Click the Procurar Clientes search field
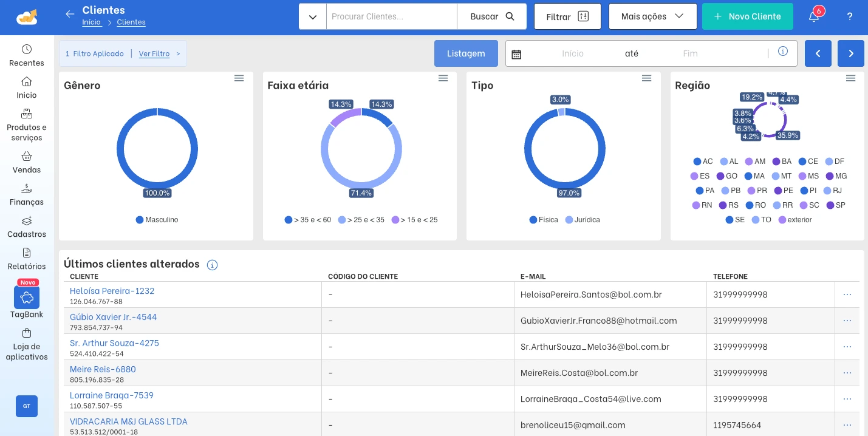 click(x=392, y=17)
